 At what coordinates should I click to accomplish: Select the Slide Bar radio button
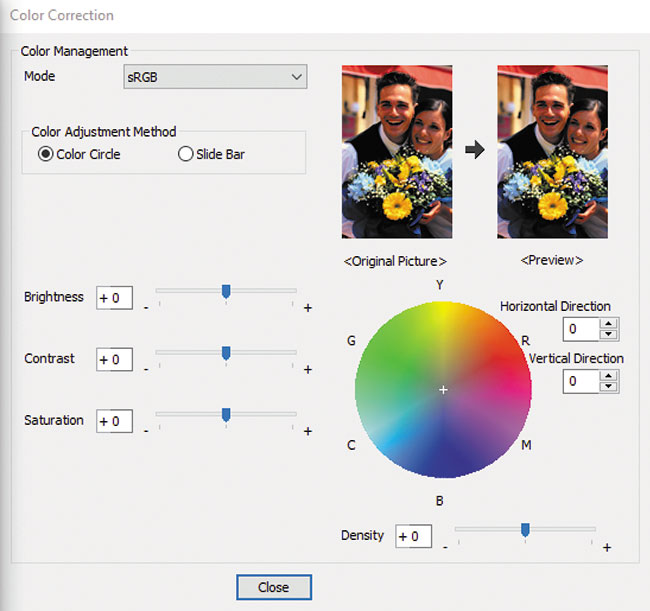pos(185,154)
